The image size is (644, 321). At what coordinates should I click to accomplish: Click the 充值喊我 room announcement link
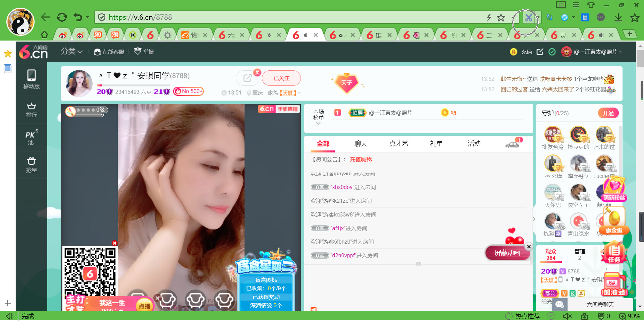point(361,159)
